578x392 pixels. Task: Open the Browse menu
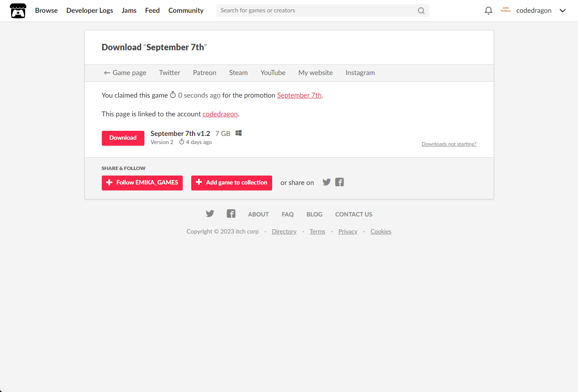pyautogui.click(x=46, y=11)
